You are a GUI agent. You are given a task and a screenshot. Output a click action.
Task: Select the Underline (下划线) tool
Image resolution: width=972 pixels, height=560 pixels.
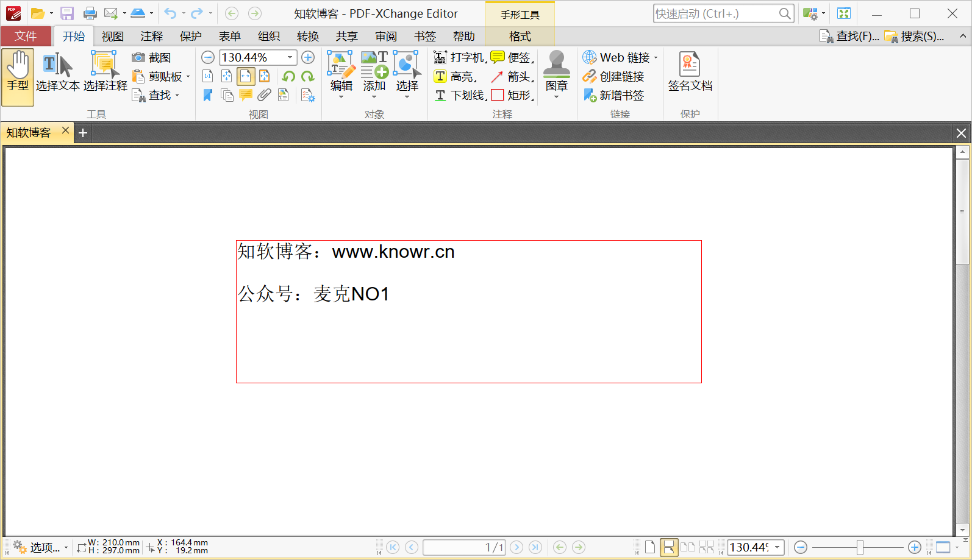pyautogui.click(x=460, y=95)
